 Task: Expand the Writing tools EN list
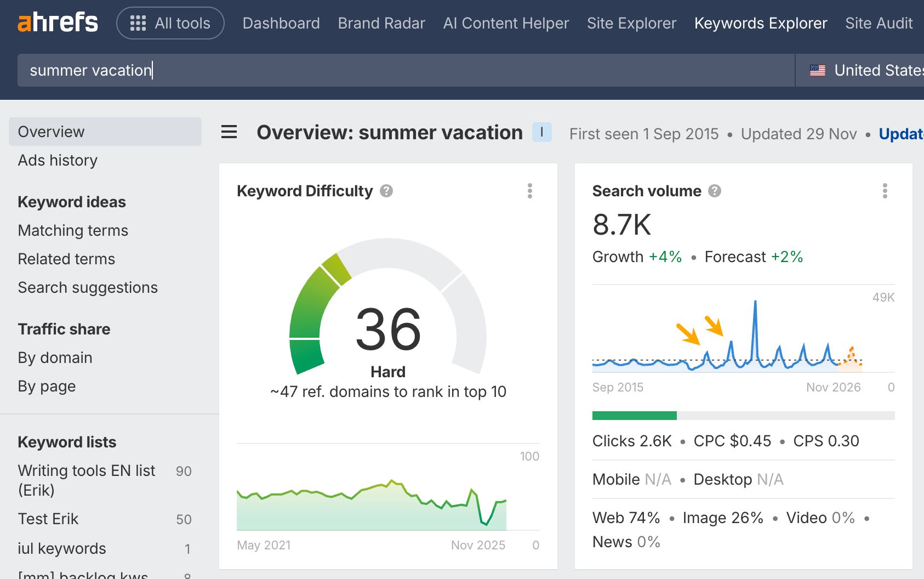pos(86,470)
